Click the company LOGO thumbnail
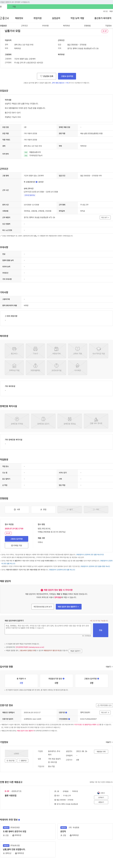 click(16, 753)
